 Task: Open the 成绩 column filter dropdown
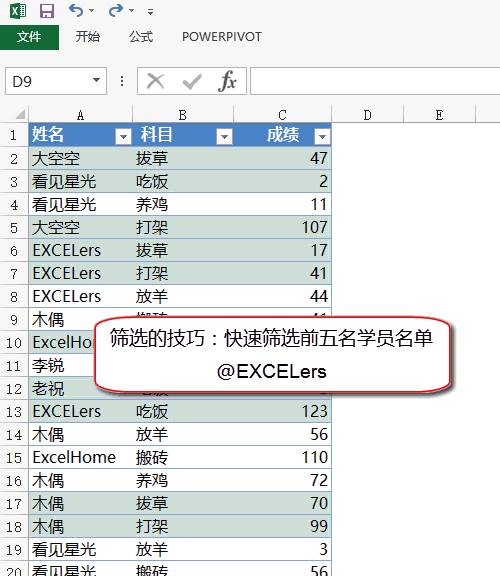click(x=322, y=137)
